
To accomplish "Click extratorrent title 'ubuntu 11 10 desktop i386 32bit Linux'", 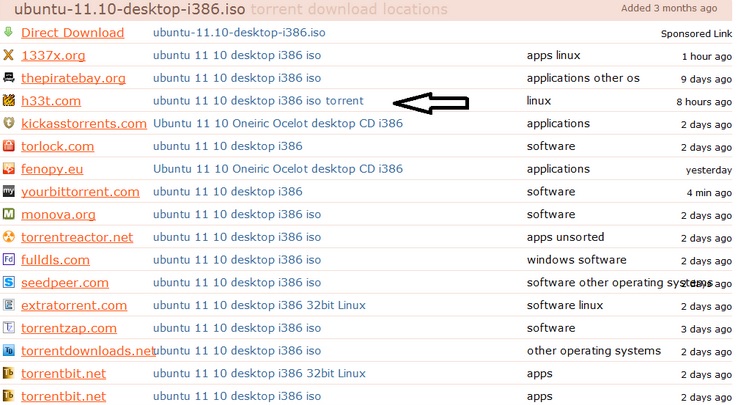I will [x=259, y=305].
